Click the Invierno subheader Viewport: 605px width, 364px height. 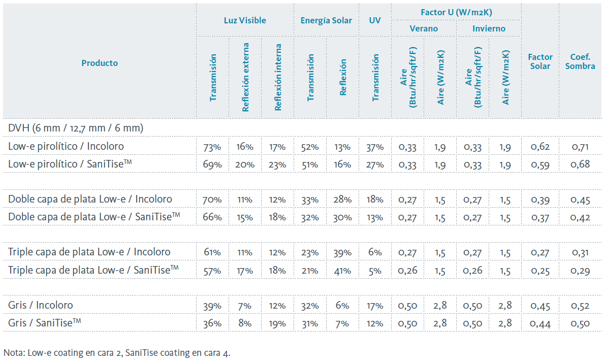click(489, 28)
